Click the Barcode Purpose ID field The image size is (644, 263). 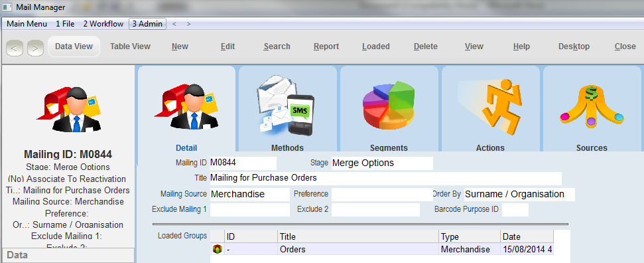(x=515, y=209)
